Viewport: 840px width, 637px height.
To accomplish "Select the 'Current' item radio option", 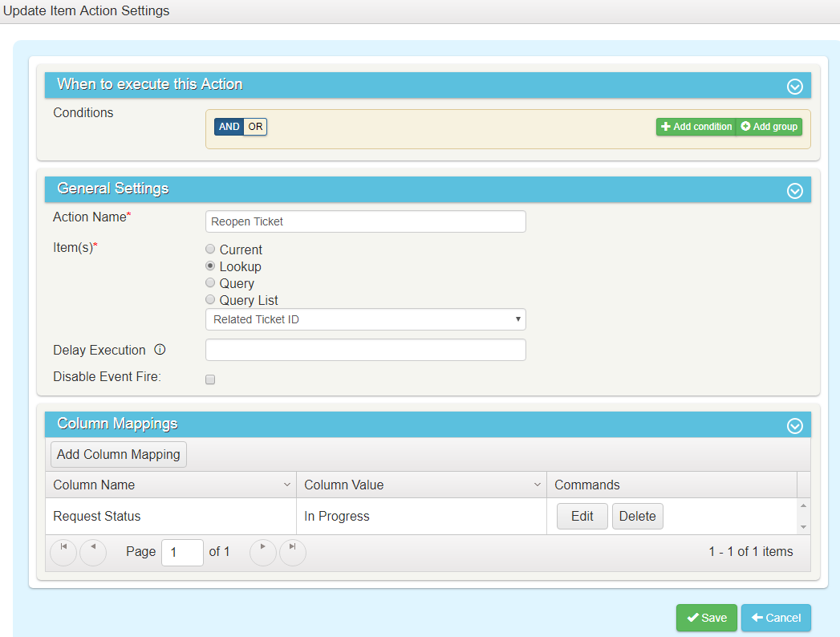I will click(x=209, y=249).
